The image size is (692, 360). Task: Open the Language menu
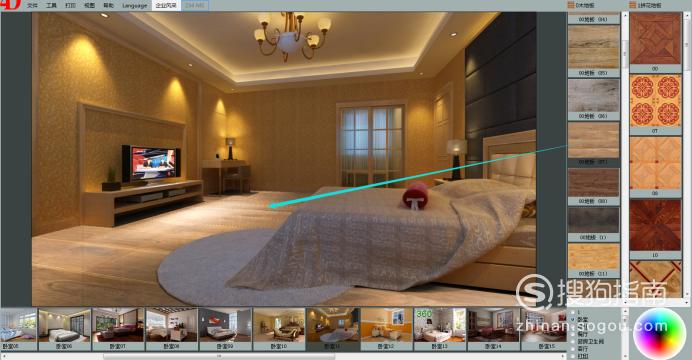point(135,5)
